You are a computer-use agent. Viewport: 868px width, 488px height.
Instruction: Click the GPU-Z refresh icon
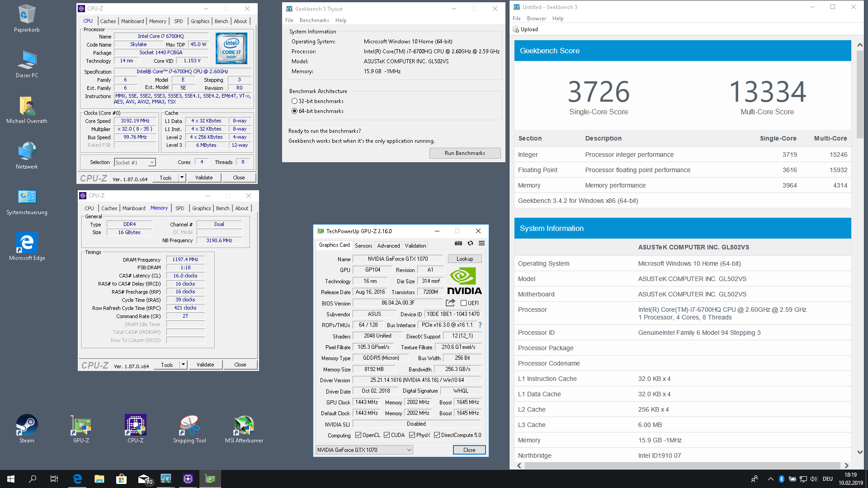pos(470,243)
